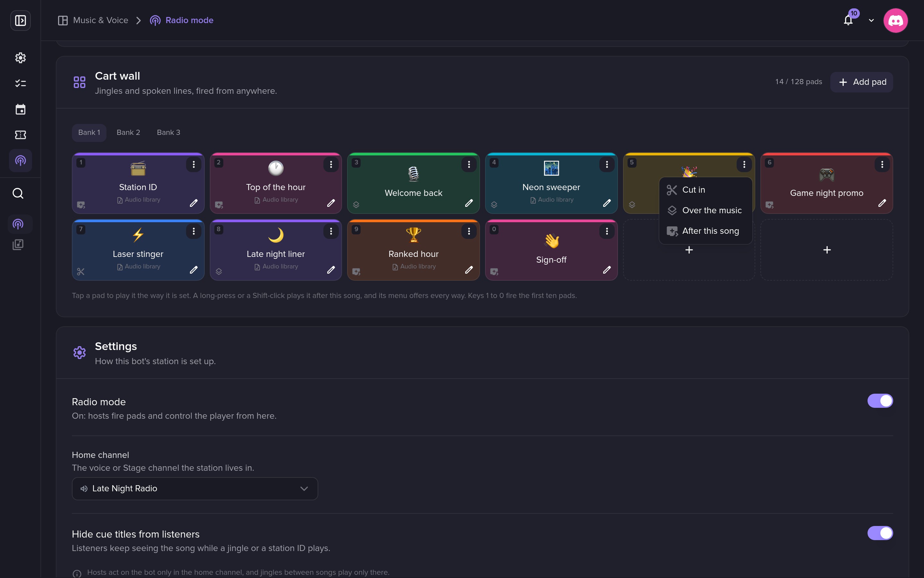Click the layers icon on Welcome back pad
Screen dimensions: 924x578
pos(356,205)
